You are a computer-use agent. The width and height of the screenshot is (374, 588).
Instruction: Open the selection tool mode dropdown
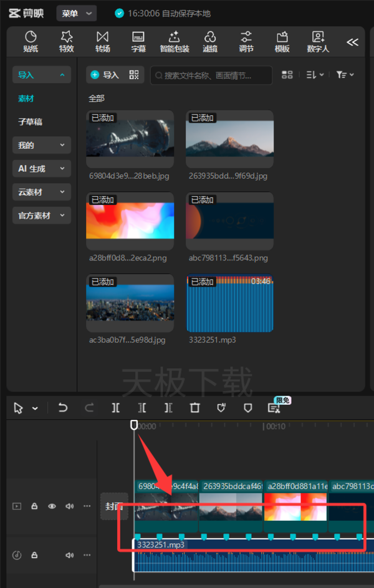click(35, 409)
